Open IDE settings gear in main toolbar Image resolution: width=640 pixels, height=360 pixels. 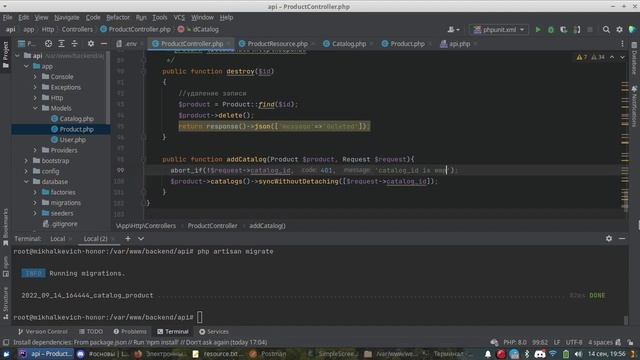619,29
